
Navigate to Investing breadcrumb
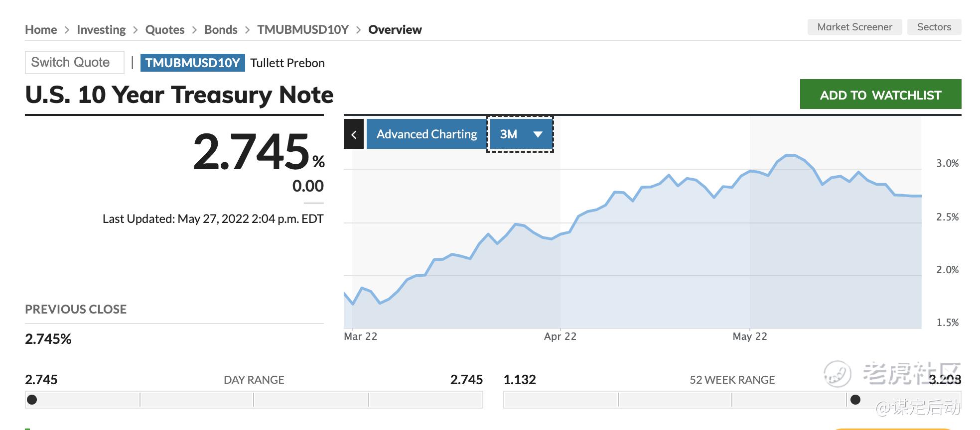click(x=101, y=30)
